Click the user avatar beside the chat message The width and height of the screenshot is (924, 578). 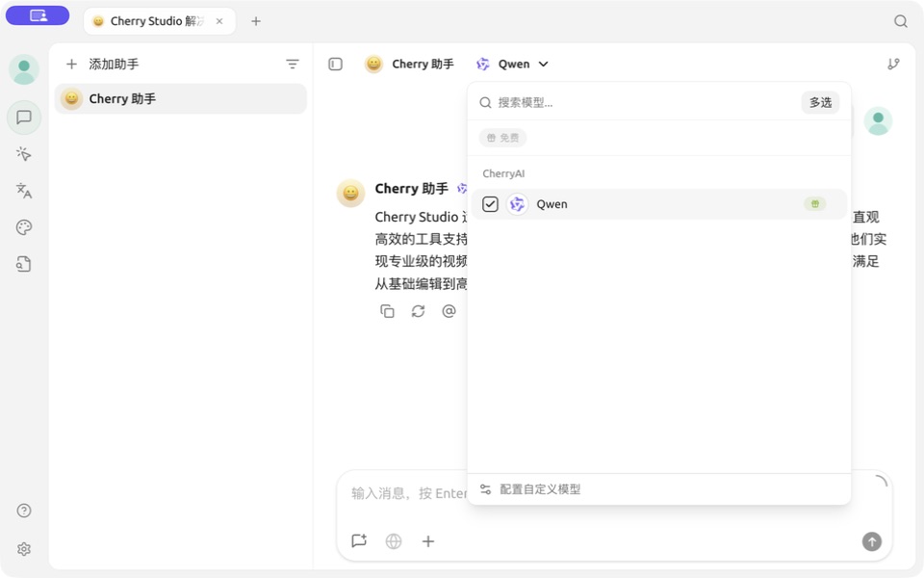(x=878, y=121)
